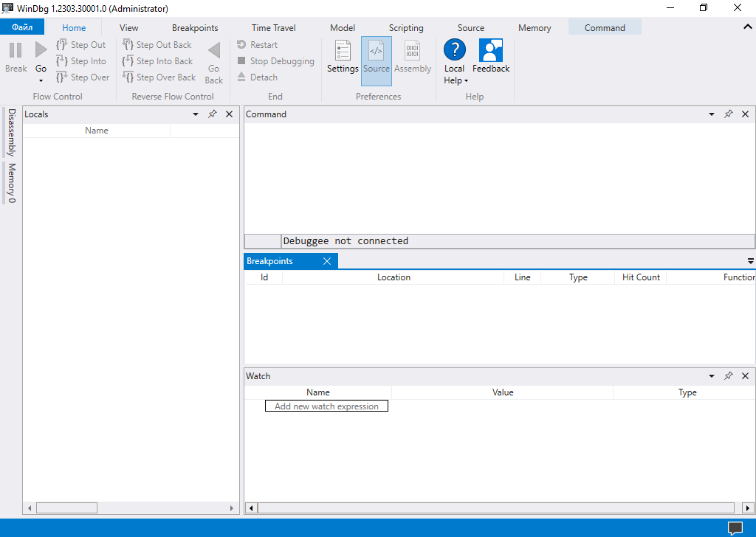Expand the Local Help dropdown
The height and width of the screenshot is (537, 756).
(x=467, y=81)
